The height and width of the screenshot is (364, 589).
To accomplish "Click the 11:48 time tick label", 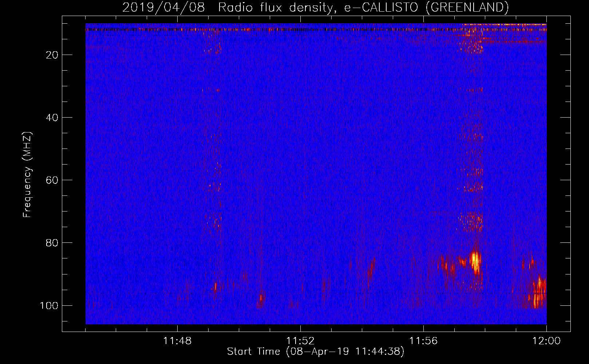I will pyautogui.click(x=177, y=341).
